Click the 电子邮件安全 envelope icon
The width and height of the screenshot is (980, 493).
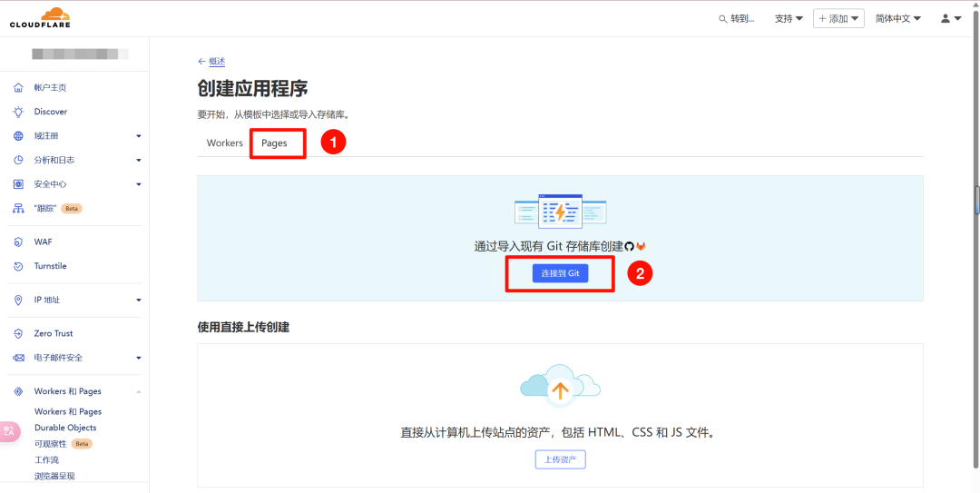tap(19, 358)
